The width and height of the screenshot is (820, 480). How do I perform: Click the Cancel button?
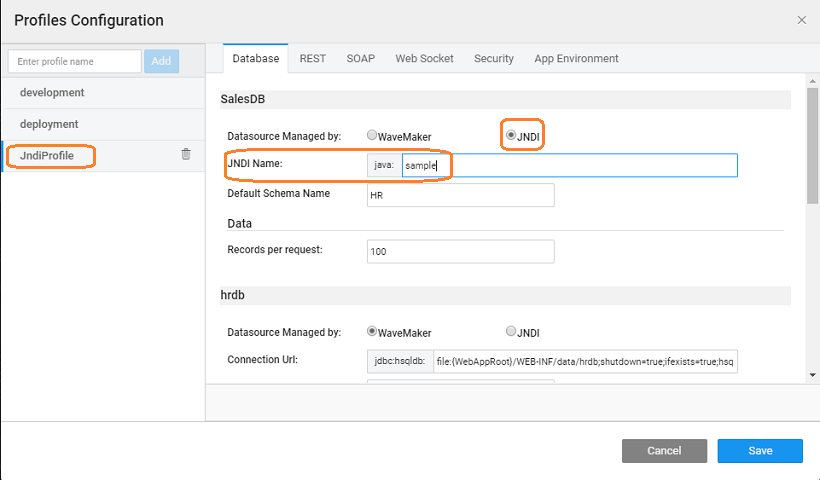coord(664,451)
